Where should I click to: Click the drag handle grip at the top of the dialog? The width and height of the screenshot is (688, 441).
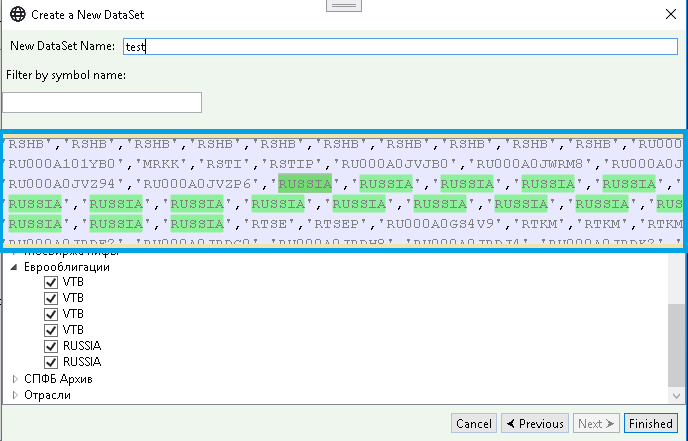pyautogui.click(x=344, y=5)
